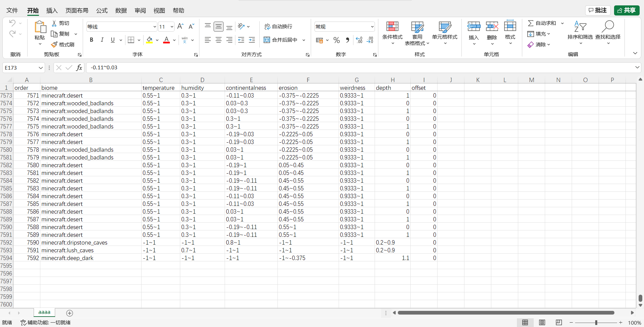Apply comma style number format
This screenshot has width=644, height=327.
click(x=347, y=40)
